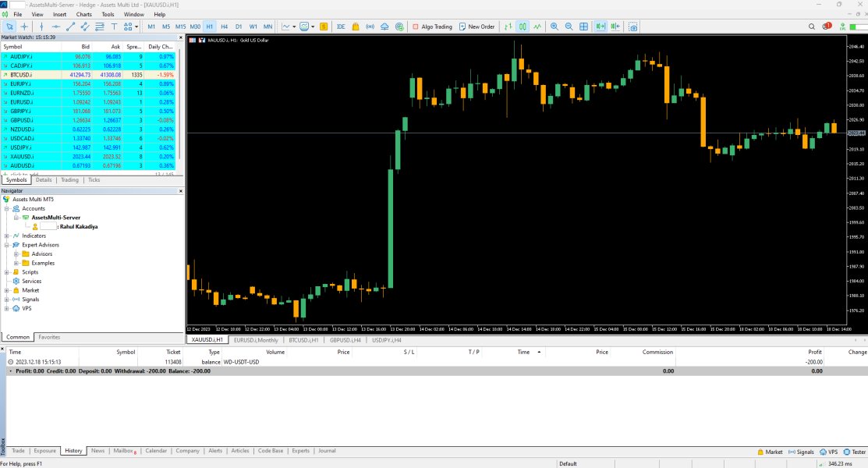Tile chart windows with grid icon
Screen dimensions: 868x468
point(583,27)
